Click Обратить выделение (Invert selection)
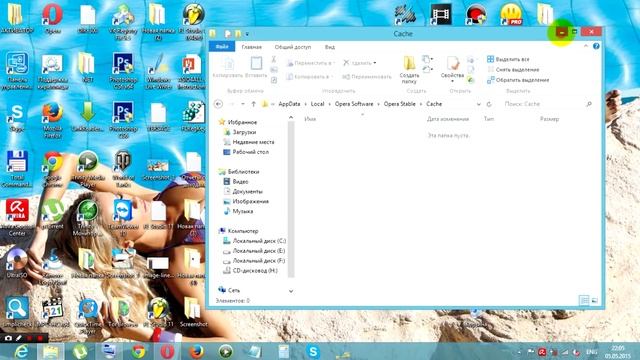640x360 pixels. tap(518, 80)
